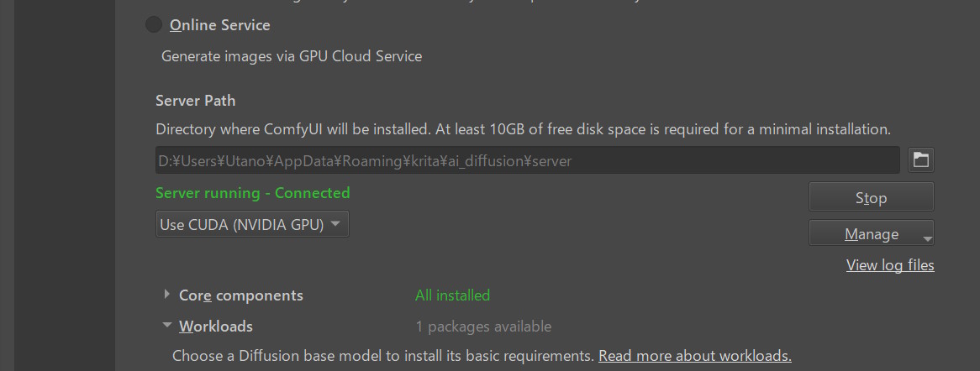Click the ComfyUI disk space requirement description
Image resolution: width=980 pixels, height=371 pixels.
[x=523, y=130]
